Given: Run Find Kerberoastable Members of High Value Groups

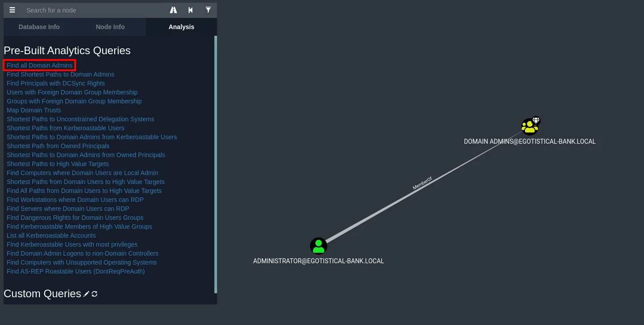Looking at the screenshot, I should tap(79, 227).
